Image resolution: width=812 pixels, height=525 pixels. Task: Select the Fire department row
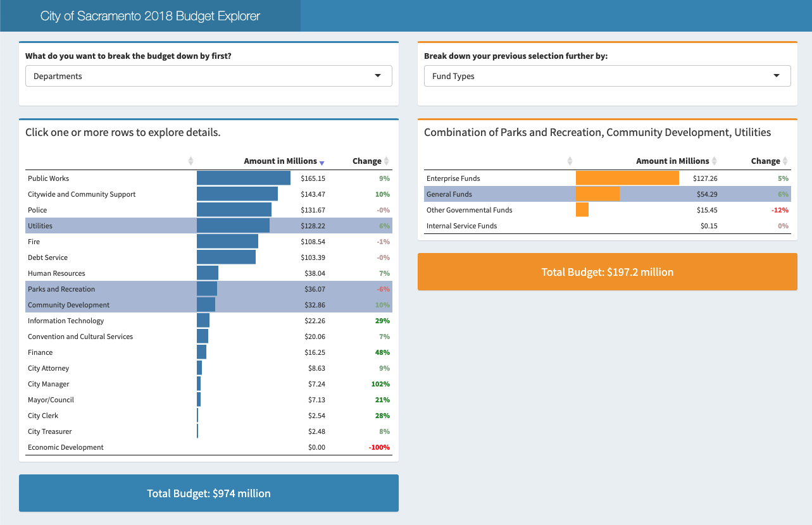[x=209, y=242]
